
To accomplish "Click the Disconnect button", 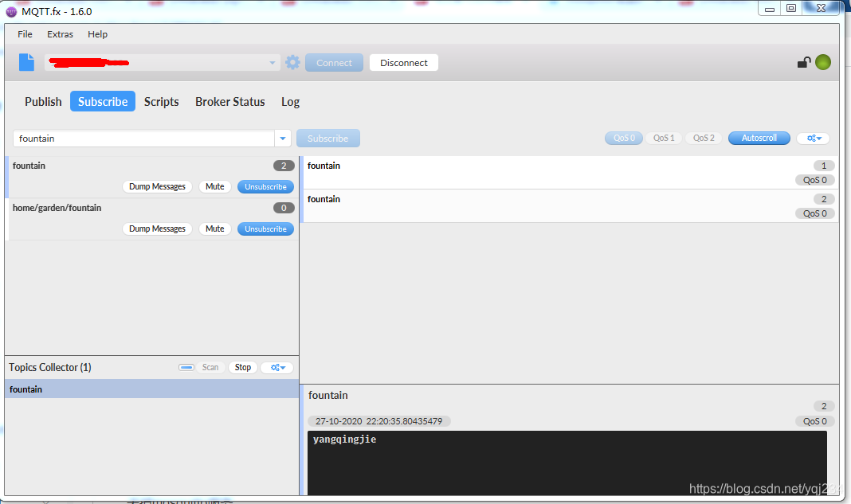I will [403, 62].
